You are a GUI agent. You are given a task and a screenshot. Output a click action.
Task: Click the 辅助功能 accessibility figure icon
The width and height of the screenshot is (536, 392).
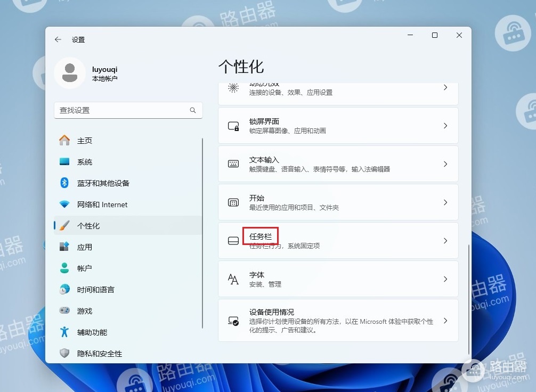[x=64, y=332]
